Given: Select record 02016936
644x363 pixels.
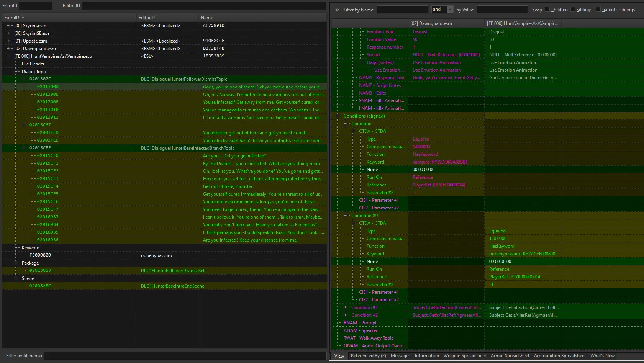Looking at the screenshot, I should pos(164,240).
